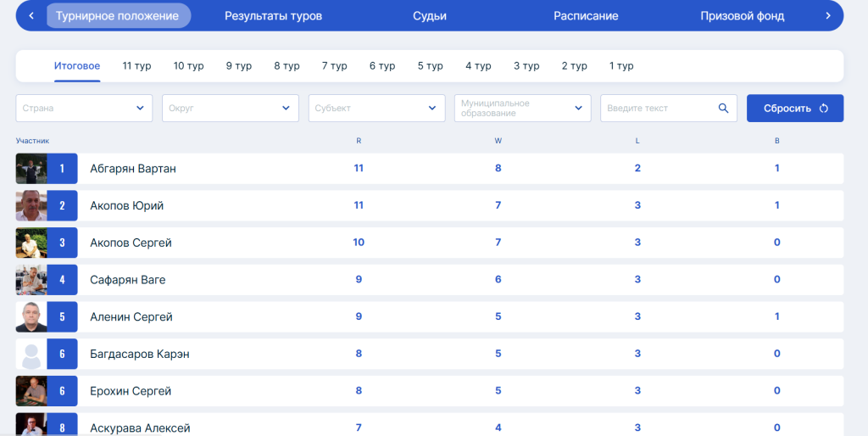Viewport: 868px width, 436px height.
Task: Switch to the Результаты туров tab
Action: (274, 16)
